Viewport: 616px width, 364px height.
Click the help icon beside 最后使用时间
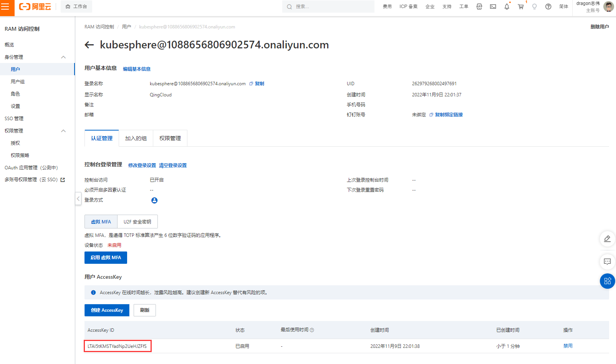tap(312, 330)
